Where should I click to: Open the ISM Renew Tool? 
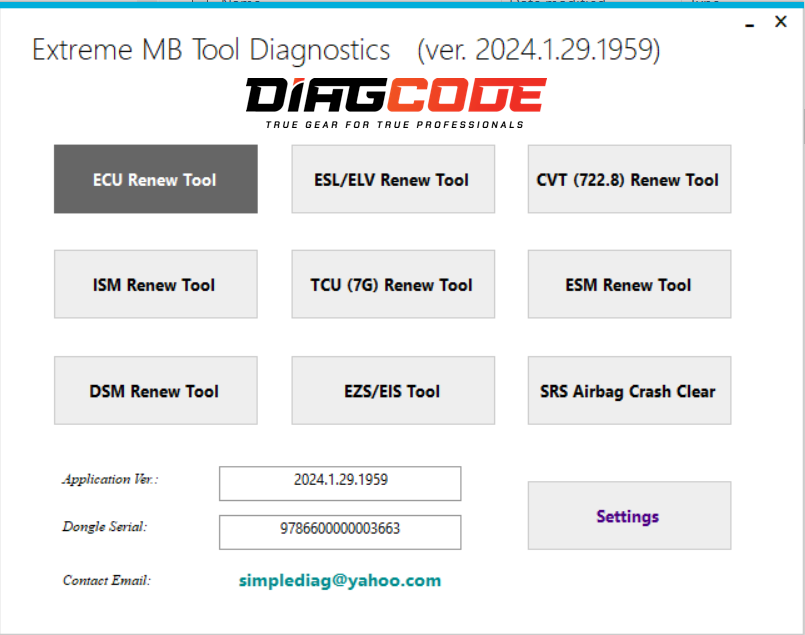click(x=155, y=284)
